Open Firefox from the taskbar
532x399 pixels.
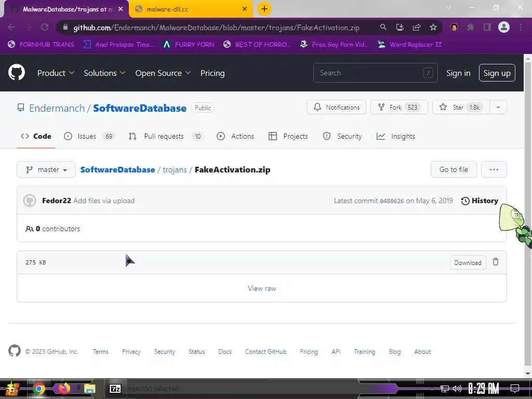coord(64,388)
